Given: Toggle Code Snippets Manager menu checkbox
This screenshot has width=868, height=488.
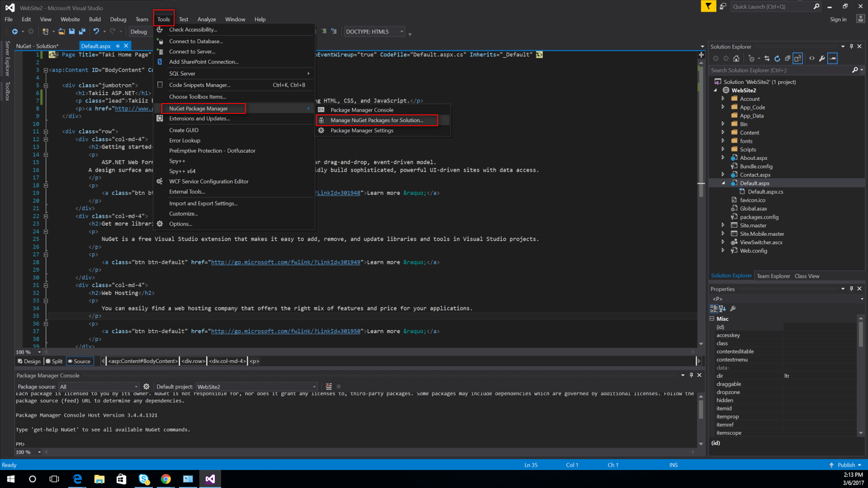Looking at the screenshot, I should click(160, 85).
